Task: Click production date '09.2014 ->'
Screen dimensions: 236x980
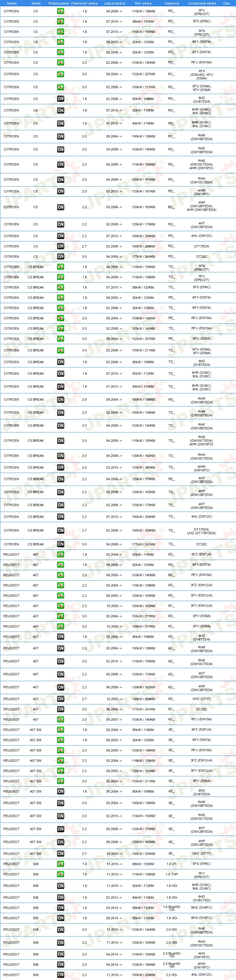Action: tap(114, 918)
